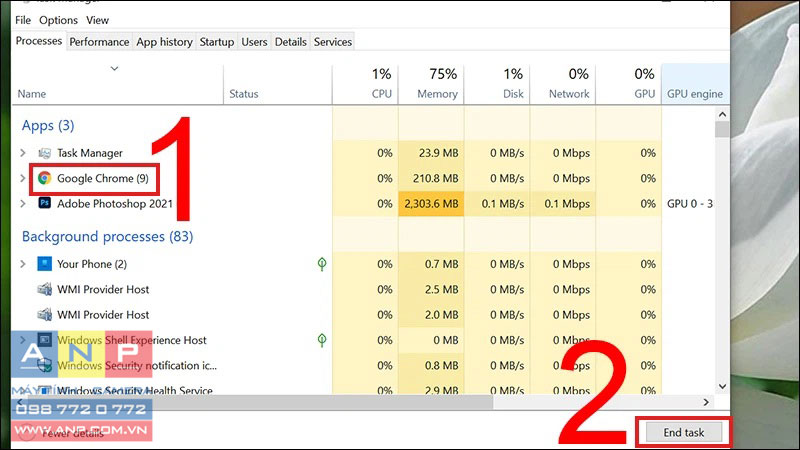800x450 pixels.
Task: Expand the Task Manager process group
Action: pos(22,153)
